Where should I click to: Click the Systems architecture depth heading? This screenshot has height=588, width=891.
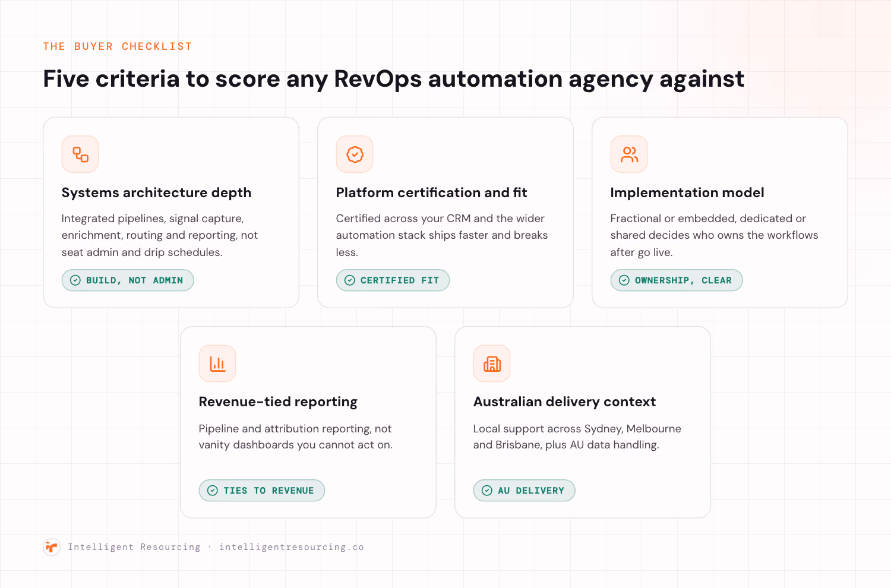coord(156,193)
